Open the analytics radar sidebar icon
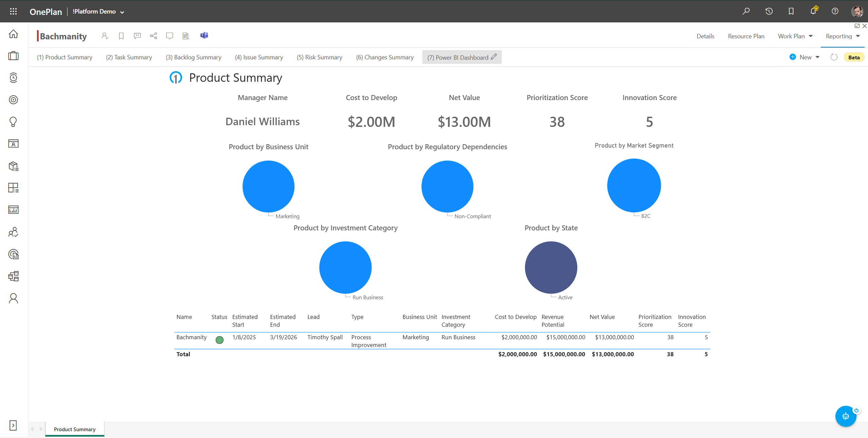 pyautogui.click(x=13, y=254)
